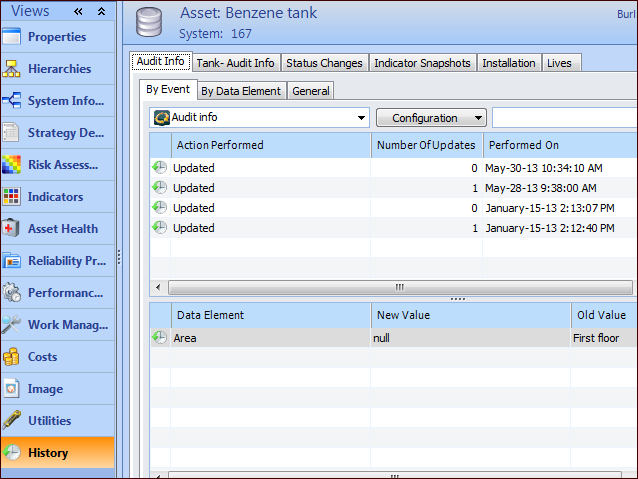Collapse the Views panel with left chevrons
The width and height of the screenshot is (638, 479).
(78, 11)
